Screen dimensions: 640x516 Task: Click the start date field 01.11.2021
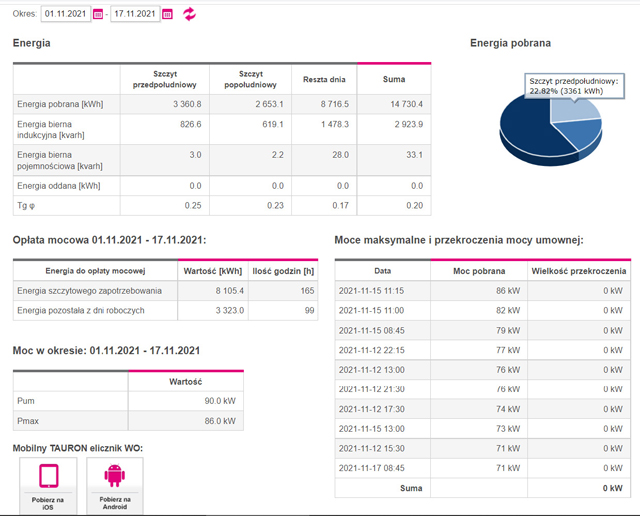(x=65, y=14)
